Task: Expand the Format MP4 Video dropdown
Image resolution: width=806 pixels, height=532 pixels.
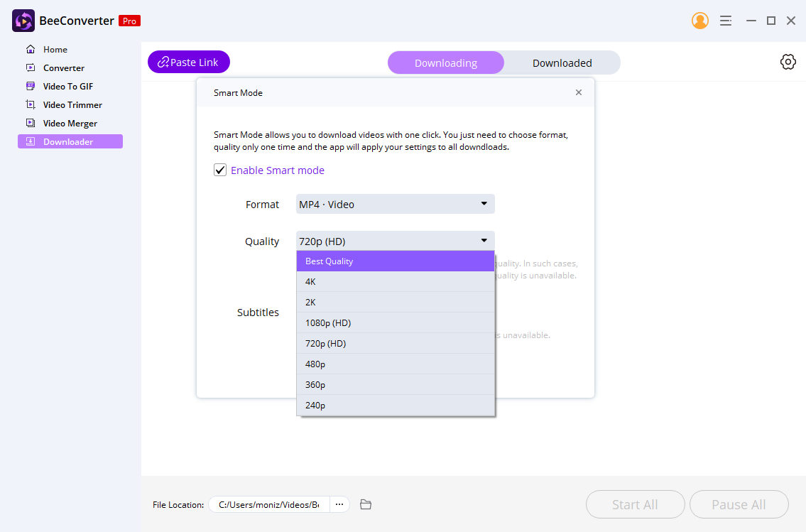Action: click(x=395, y=205)
